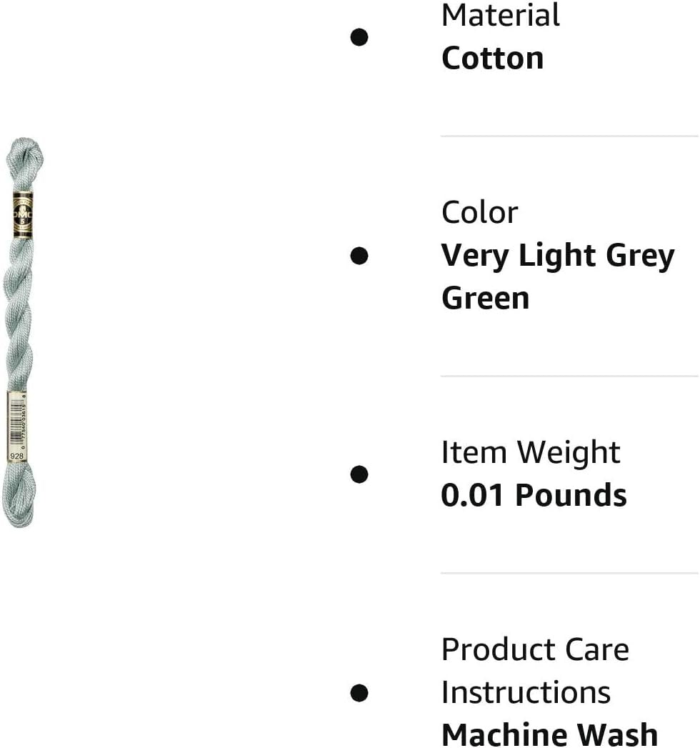This screenshot has height=748, width=700.
Task: Click the bullet point beside Material
Action: tap(359, 36)
